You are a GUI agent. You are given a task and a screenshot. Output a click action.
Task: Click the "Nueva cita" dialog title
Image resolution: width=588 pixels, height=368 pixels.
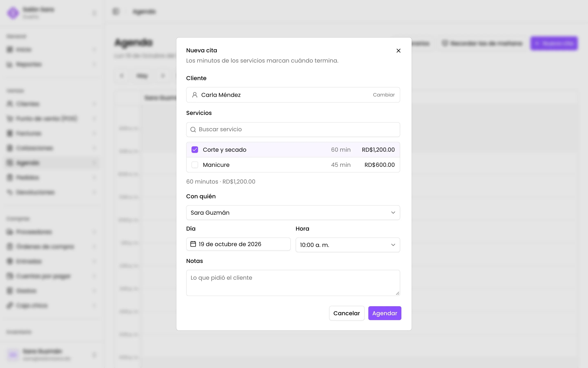(x=202, y=50)
